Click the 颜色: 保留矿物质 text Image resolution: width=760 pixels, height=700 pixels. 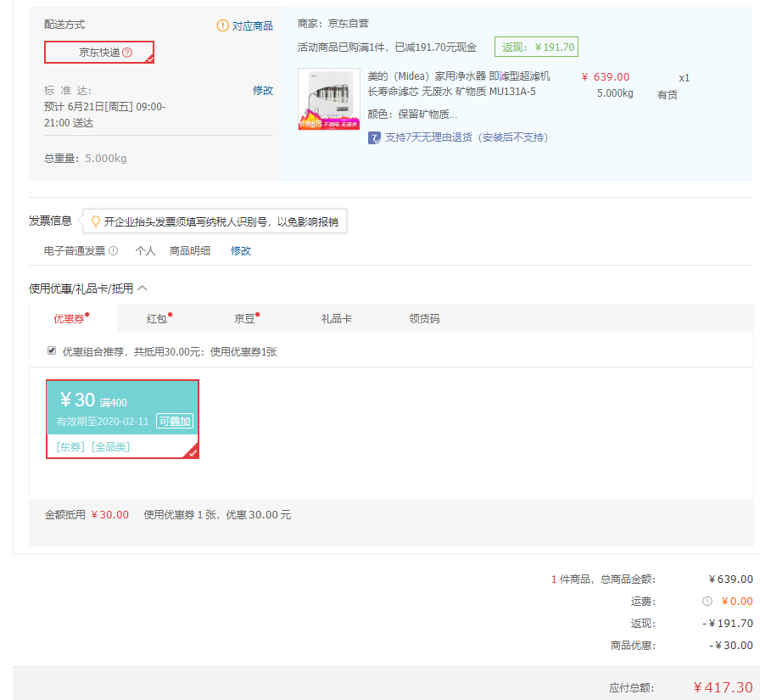click(x=412, y=115)
